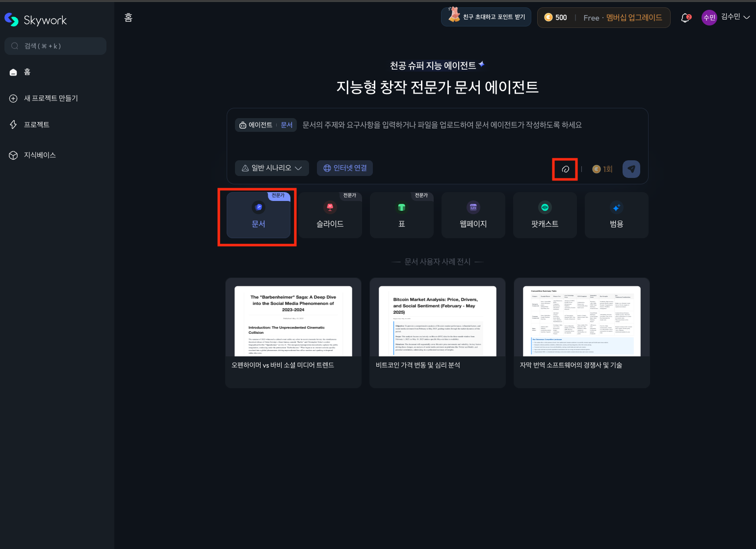Image resolution: width=756 pixels, height=549 pixels.
Task: Click the Skywork logo
Action: (35, 19)
